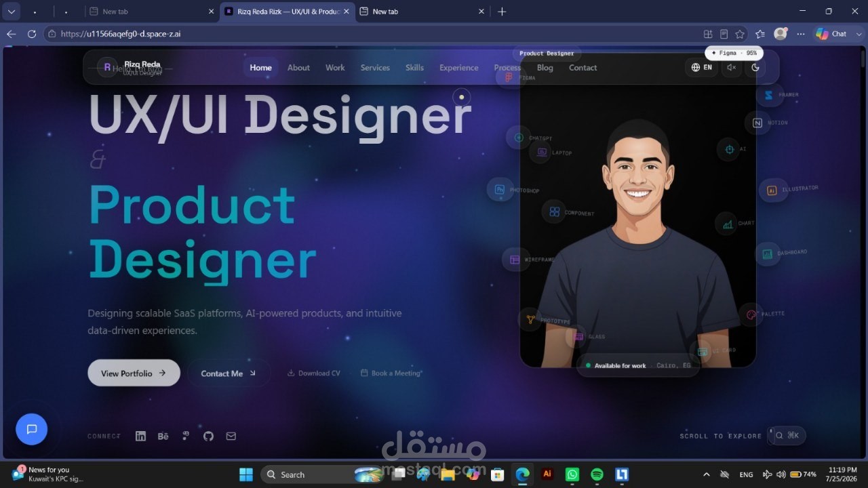Go to Services nav item
The height and width of the screenshot is (488, 868).
pyautogui.click(x=375, y=68)
